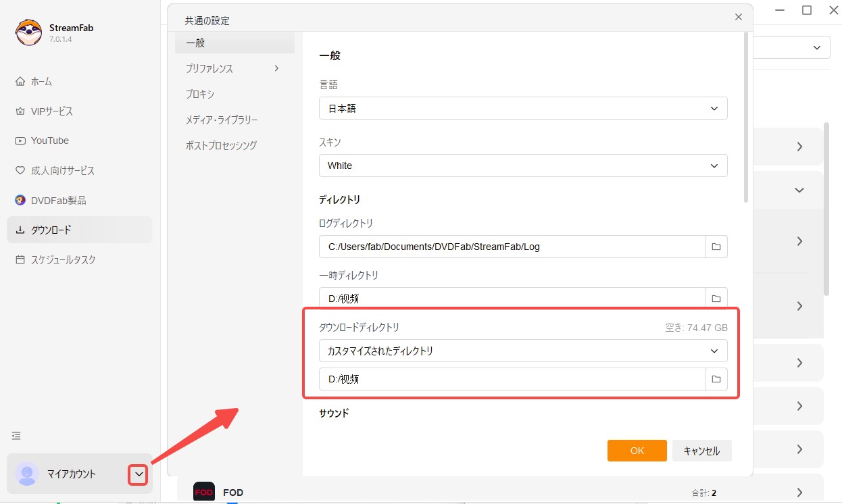Image resolution: width=842 pixels, height=504 pixels.
Task: Browse folder for ダウンロードディレクトリ path
Action: click(716, 379)
